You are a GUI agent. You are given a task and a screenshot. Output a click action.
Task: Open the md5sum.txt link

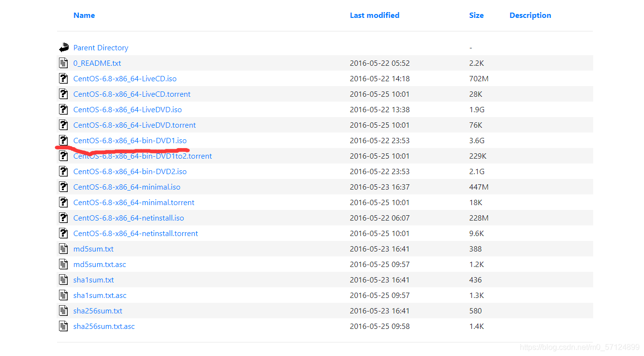tap(94, 249)
